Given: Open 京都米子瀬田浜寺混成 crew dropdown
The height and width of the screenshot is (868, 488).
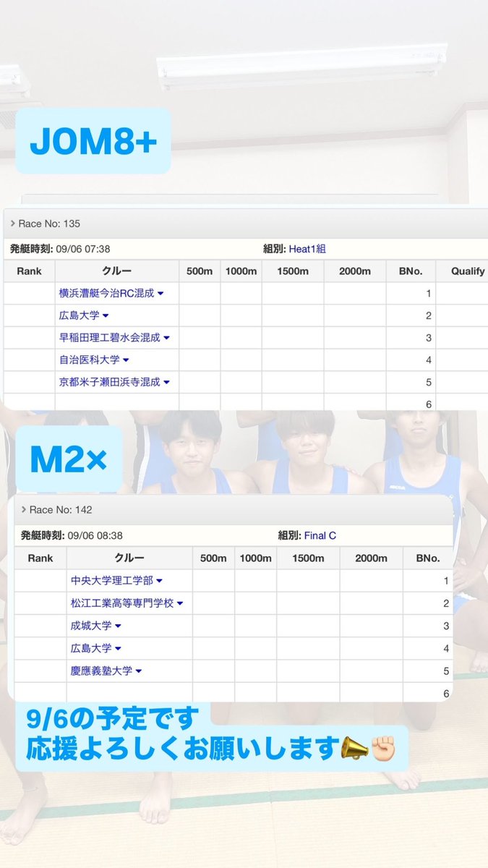Looking at the screenshot, I should [114, 382].
